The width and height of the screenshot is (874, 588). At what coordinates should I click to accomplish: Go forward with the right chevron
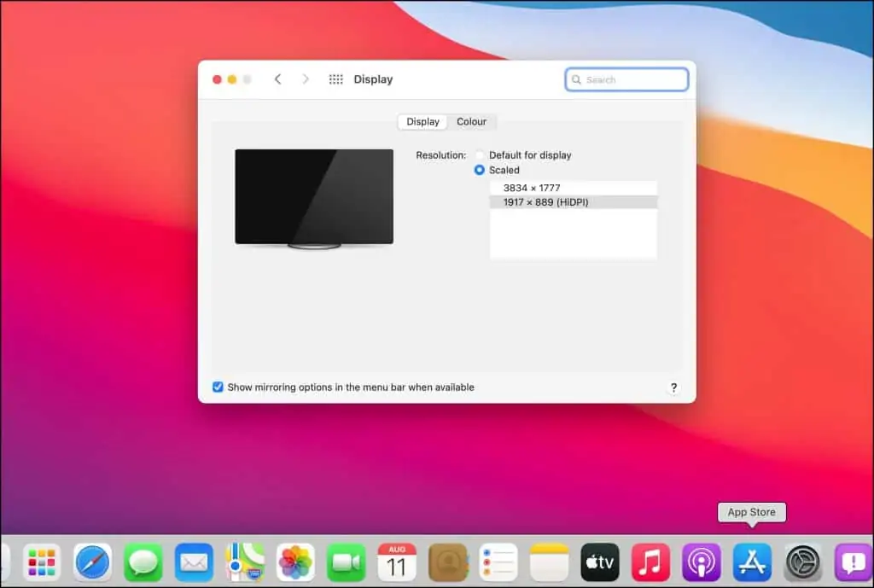[306, 79]
